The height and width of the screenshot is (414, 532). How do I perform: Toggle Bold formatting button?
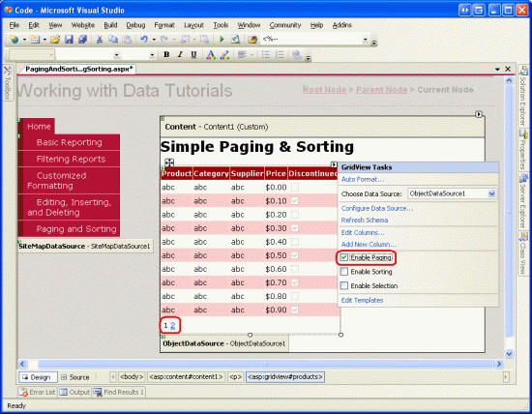coord(166,54)
